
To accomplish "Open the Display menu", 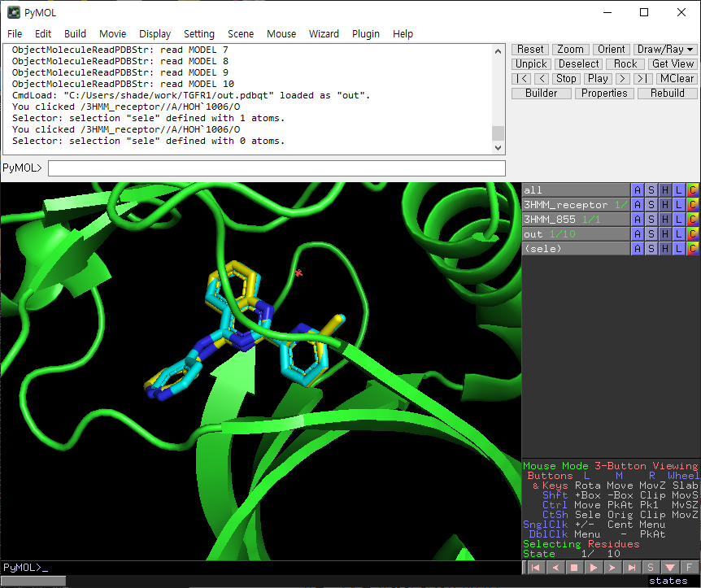I will 155,34.
